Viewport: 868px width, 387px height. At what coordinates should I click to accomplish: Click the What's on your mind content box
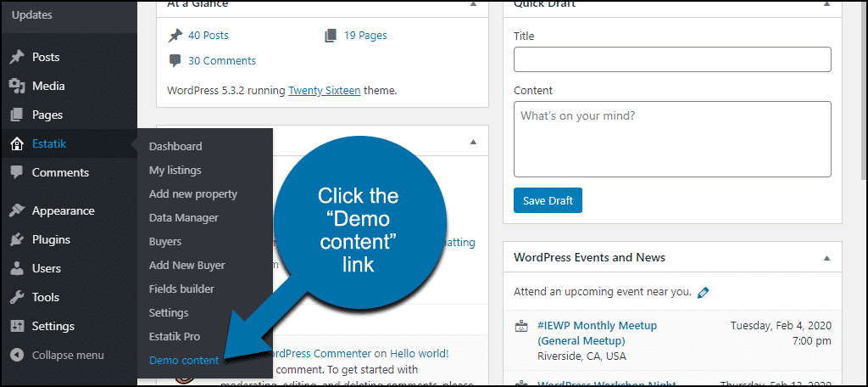pyautogui.click(x=672, y=139)
